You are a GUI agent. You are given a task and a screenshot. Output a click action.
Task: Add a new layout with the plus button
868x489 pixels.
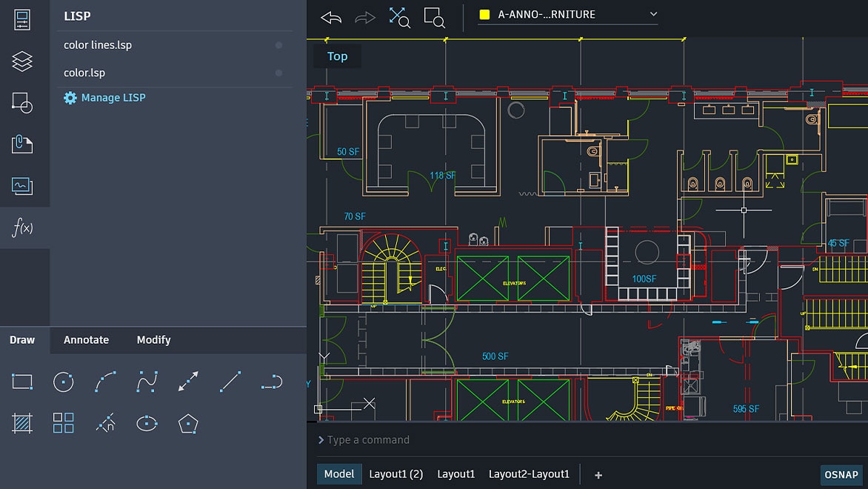pyautogui.click(x=598, y=474)
